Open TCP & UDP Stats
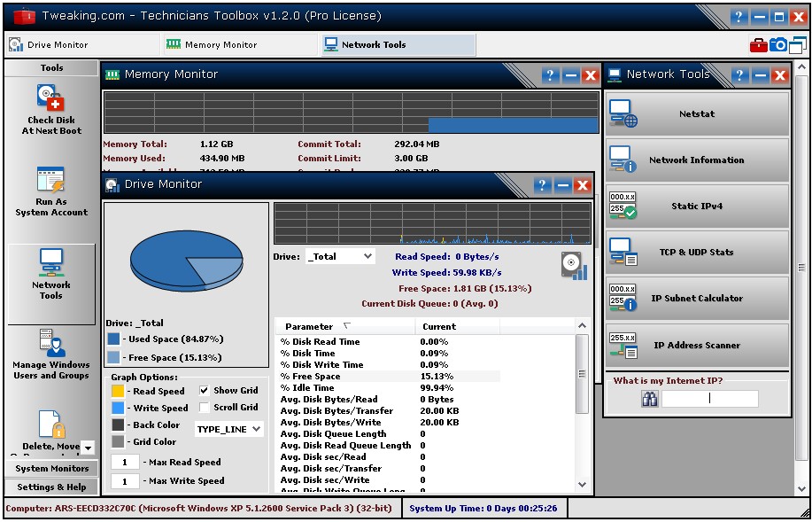This screenshot has width=812, height=522. click(697, 253)
